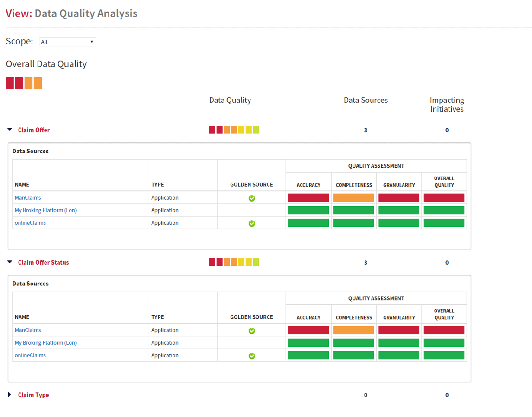The image size is (532, 417).
Task: Click GOLDEN SOURCE header in Claim Offer table
Action: pos(251,185)
